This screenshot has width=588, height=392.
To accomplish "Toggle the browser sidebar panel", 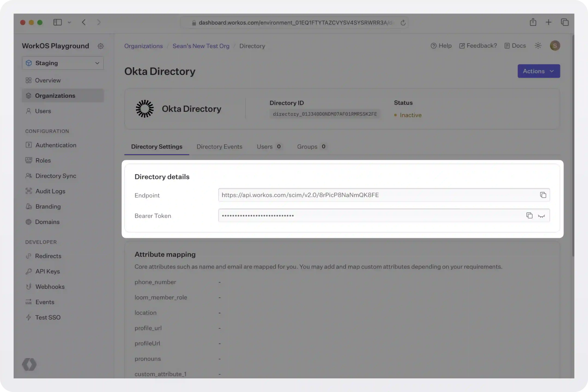I will click(x=57, y=22).
